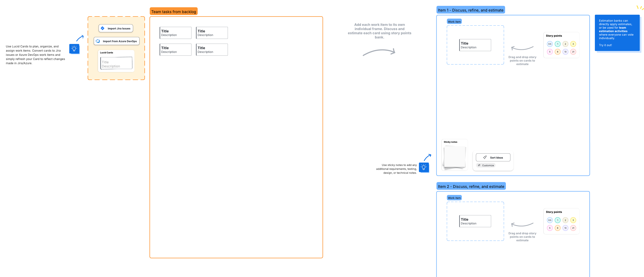Image resolution: width=644 pixels, height=277 pixels.
Task: Pick the 13 story point in Item 1
Action: coord(565,52)
